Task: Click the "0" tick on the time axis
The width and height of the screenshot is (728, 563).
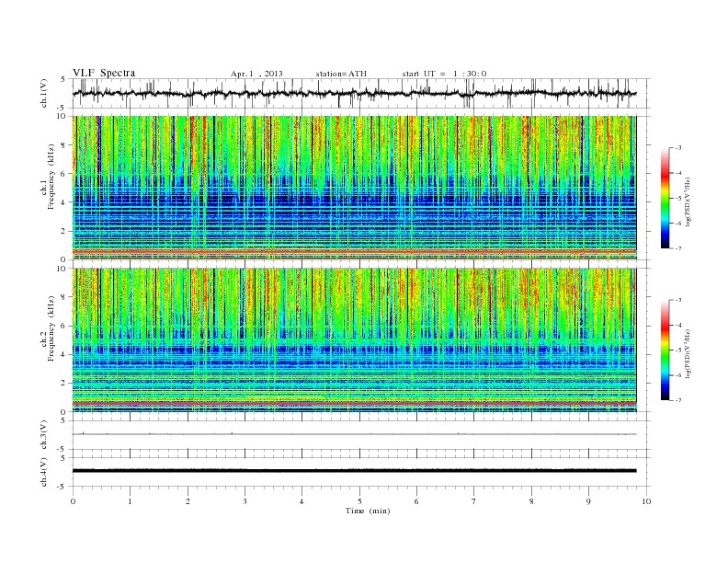Action: (x=73, y=501)
